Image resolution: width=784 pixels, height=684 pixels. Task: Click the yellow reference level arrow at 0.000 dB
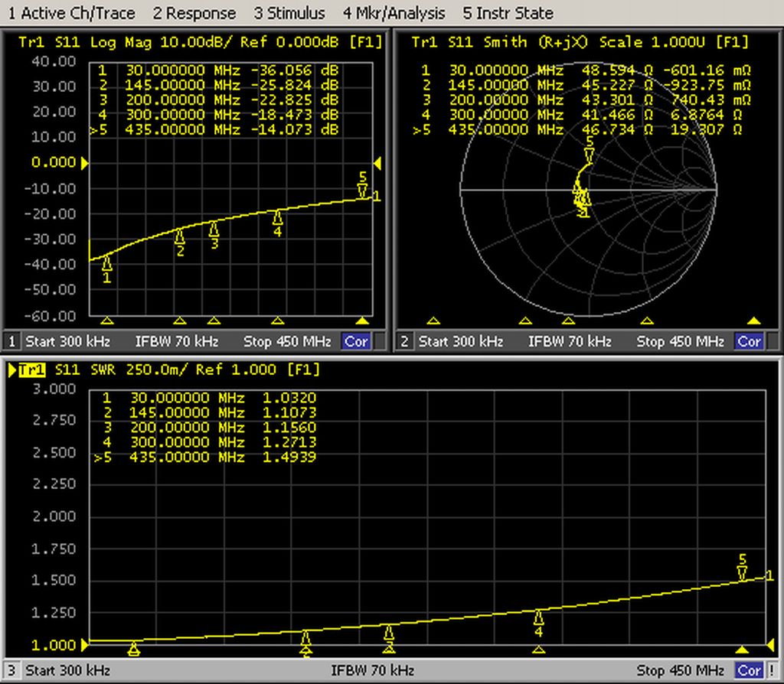click(x=85, y=162)
